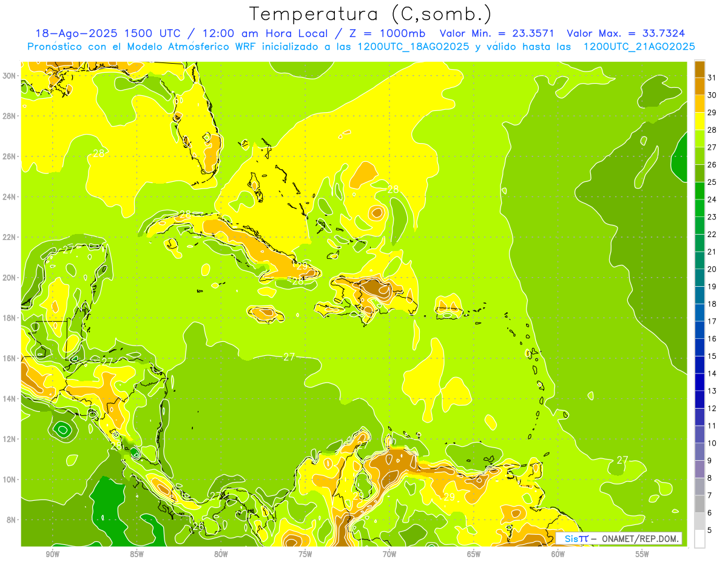Click the WRF model forecast description line
The image size is (728, 562).
[361, 47]
